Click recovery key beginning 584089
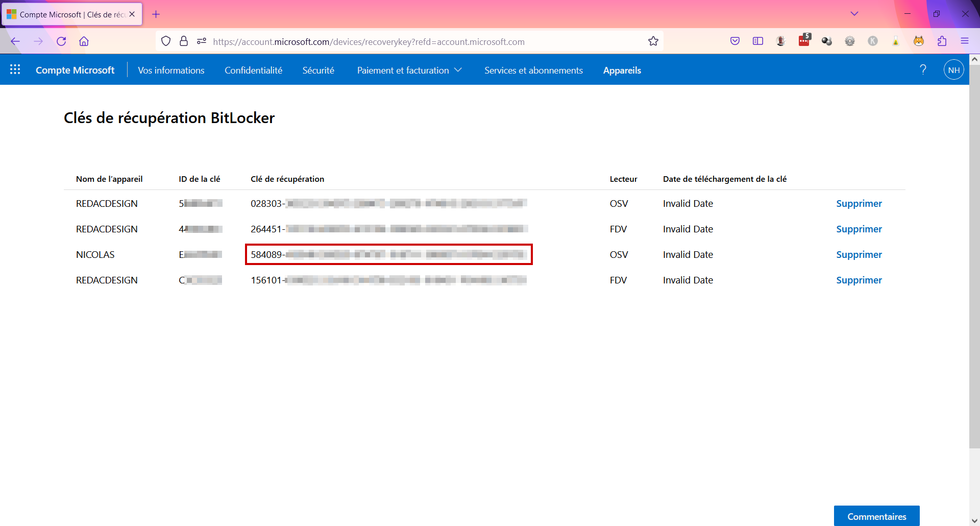Image resolution: width=980 pixels, height=526 pixels. click(x=388, y=254)
